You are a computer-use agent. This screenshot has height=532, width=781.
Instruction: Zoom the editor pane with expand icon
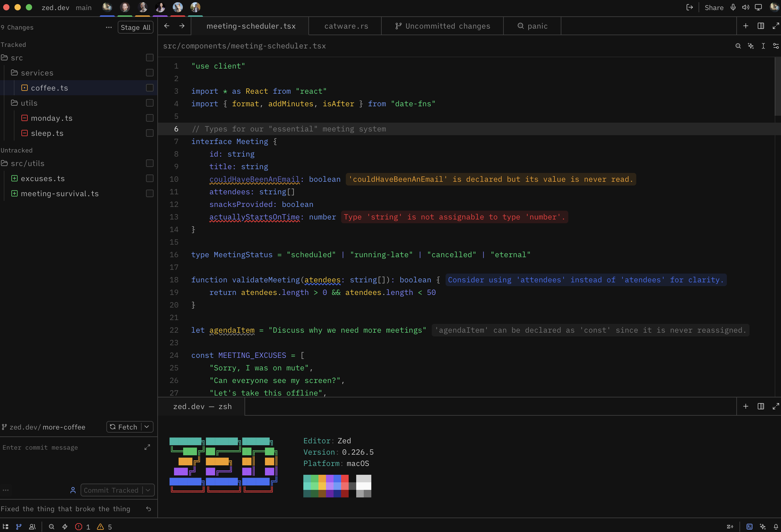pos(776,26)
